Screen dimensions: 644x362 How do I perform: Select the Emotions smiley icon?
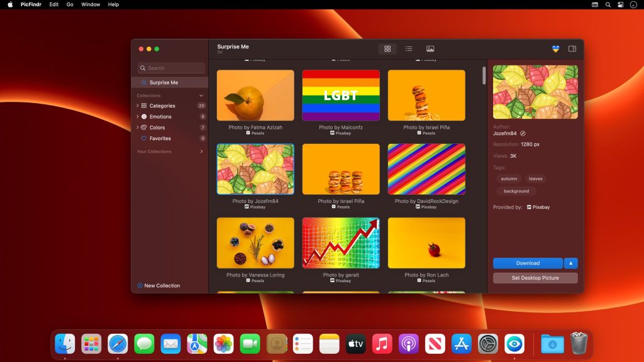point(143,116)
